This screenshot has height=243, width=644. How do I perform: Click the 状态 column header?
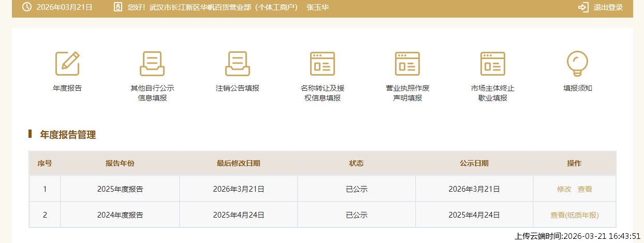pos(357,163)
